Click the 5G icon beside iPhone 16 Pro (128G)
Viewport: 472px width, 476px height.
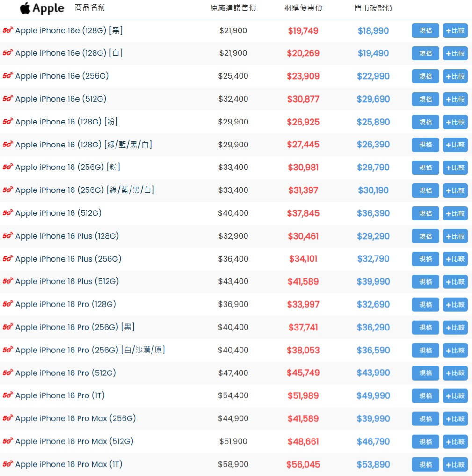pyautogui.click(x=7, y=304)
